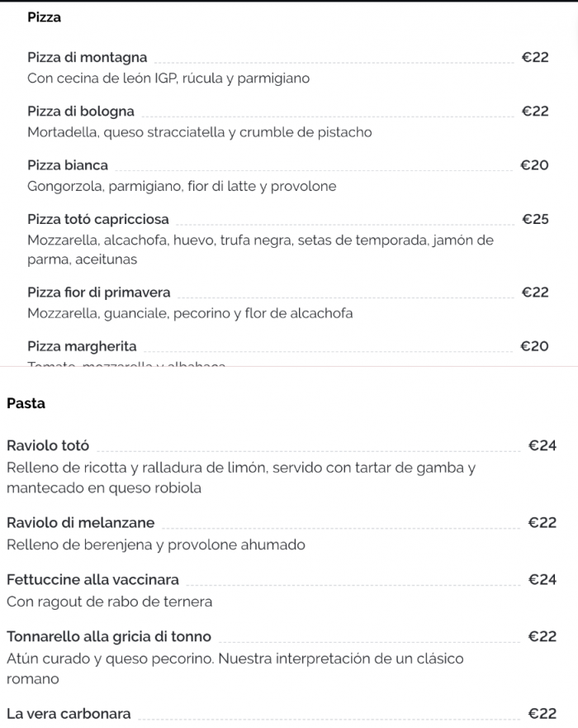
Task: Select the Pizza di montagna item
Action: pyautogui.click(x=88, y=58)
